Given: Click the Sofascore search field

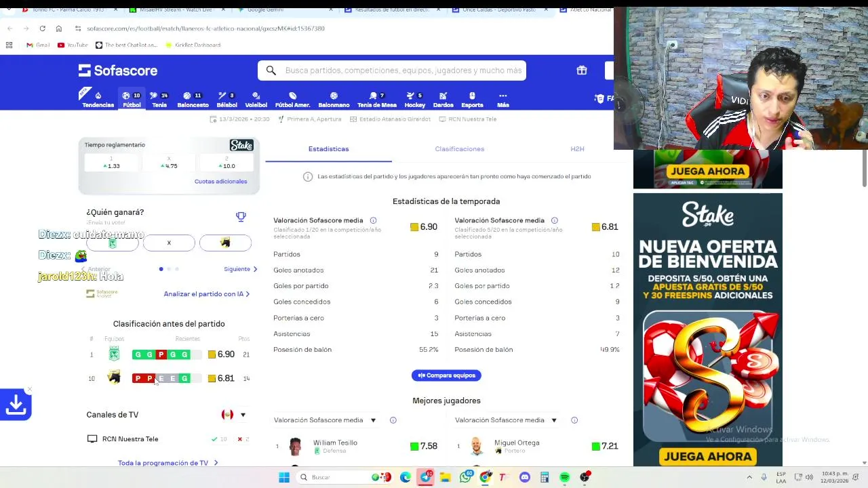Looking at the screenshot, I should pyautogui.click(x=392, y=70).
